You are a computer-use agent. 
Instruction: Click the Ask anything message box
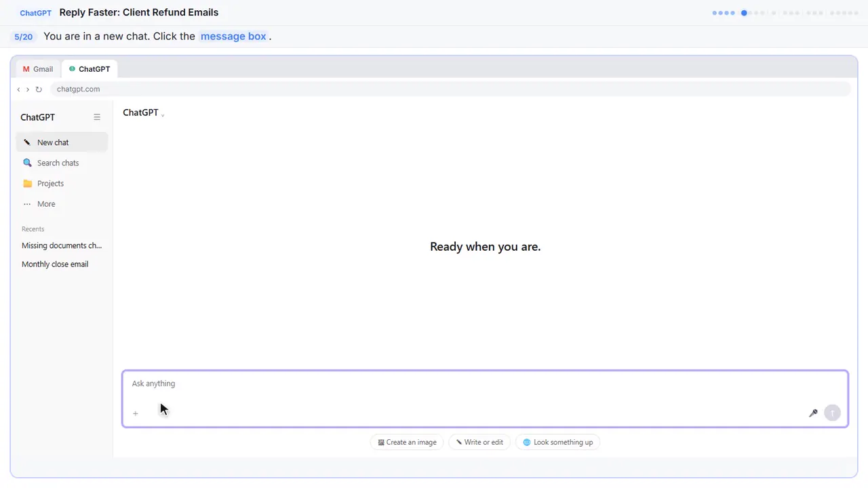[x=485, y=399]
